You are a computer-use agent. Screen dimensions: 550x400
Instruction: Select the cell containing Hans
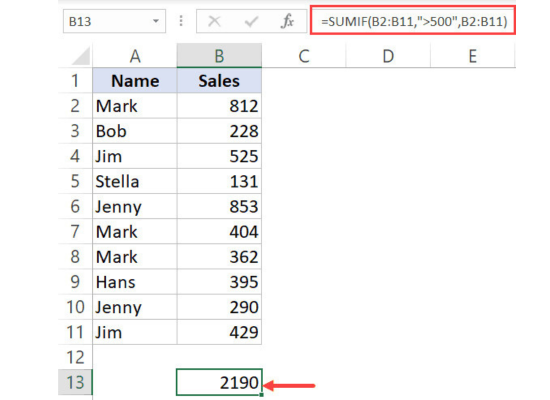point(135,282)
